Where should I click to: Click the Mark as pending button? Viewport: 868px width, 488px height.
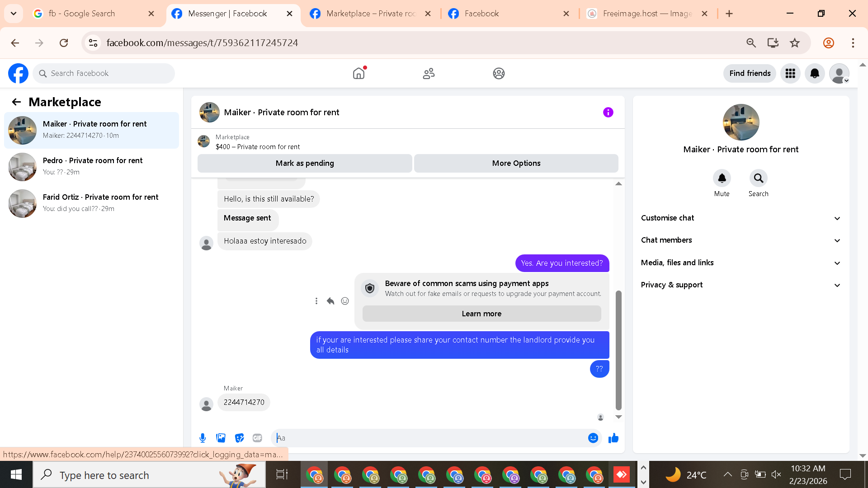click(305, 163)
